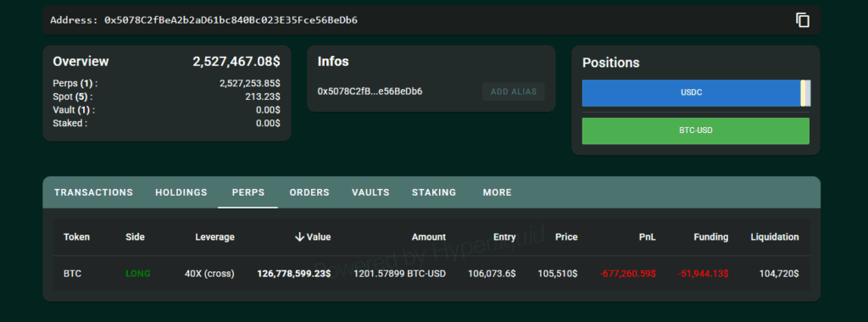Click the green BTC-USD position bar
This screenshot has height=322, width=868.
click(x=696, y=131)
